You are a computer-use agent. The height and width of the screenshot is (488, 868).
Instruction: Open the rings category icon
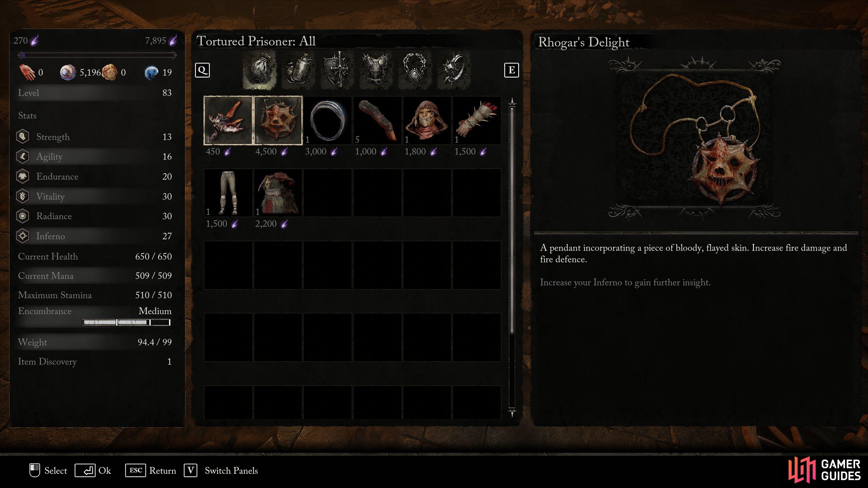pos(453,70)
